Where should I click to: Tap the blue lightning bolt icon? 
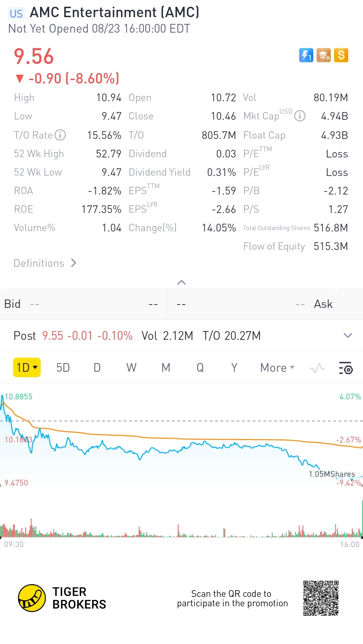306,56
